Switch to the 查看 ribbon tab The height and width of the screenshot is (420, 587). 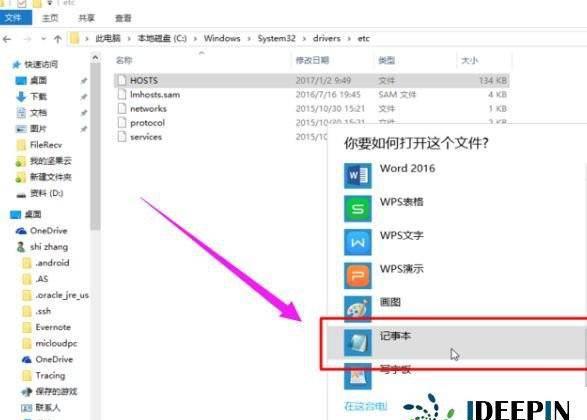[x=123, y=18]
